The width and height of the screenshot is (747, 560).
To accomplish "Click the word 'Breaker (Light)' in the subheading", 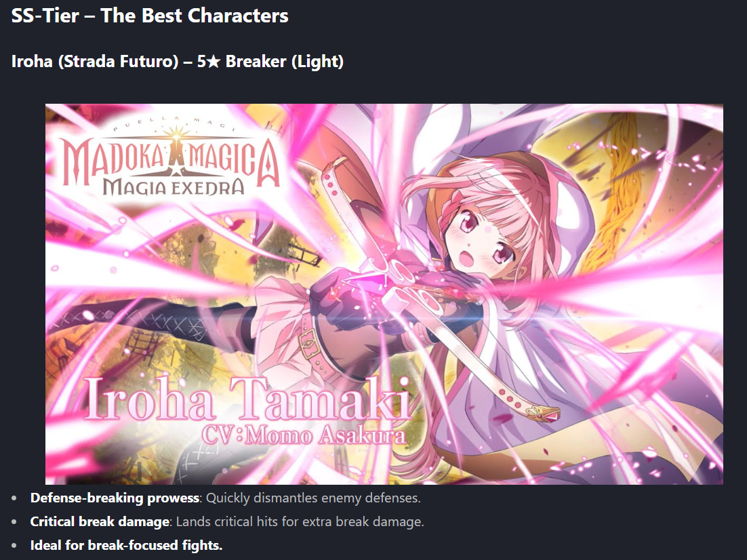I will (285, 62).
